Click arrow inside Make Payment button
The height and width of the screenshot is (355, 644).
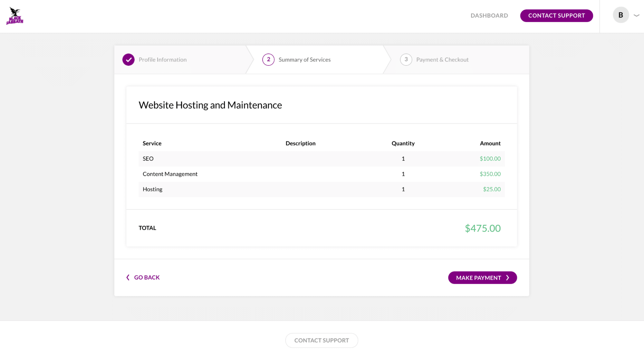click(508, 278)
